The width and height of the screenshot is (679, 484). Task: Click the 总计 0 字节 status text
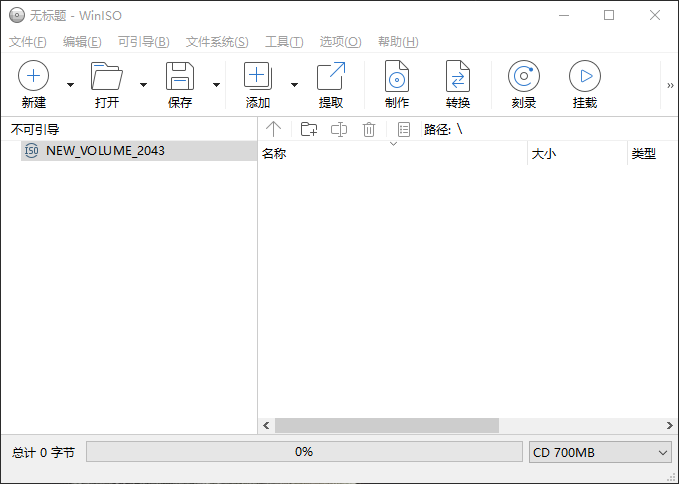(x=43, y=452)
